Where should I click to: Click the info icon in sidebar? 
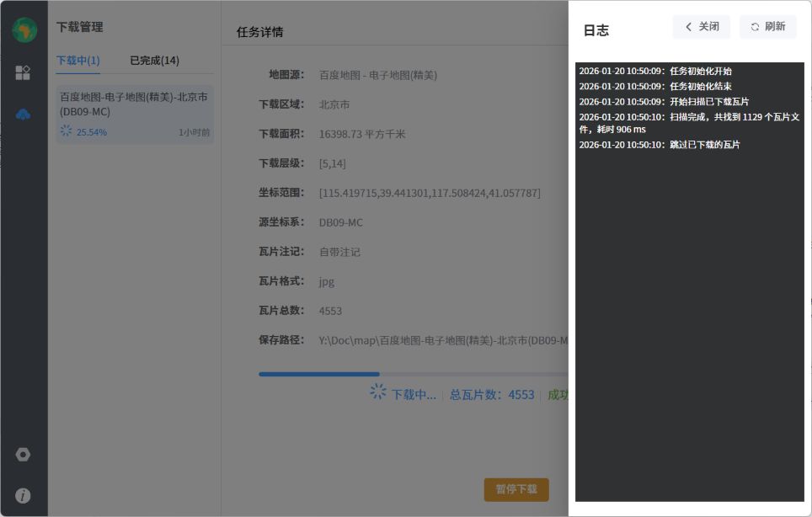click(24, 496)
